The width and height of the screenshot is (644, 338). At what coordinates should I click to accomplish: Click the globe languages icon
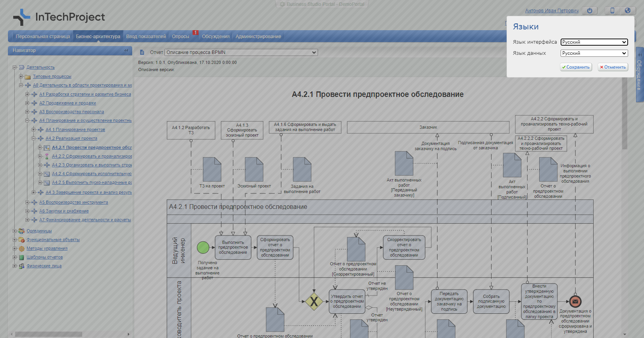(627, 11)
